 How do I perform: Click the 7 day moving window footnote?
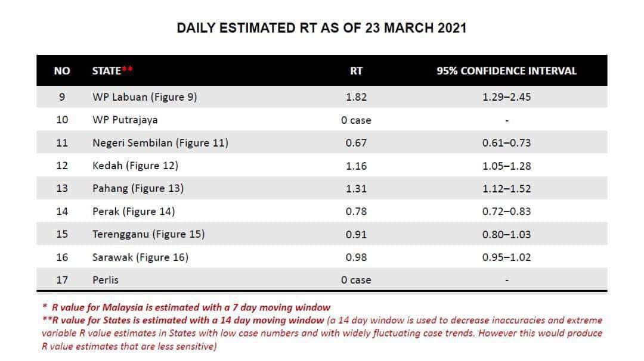pos(191,307)
